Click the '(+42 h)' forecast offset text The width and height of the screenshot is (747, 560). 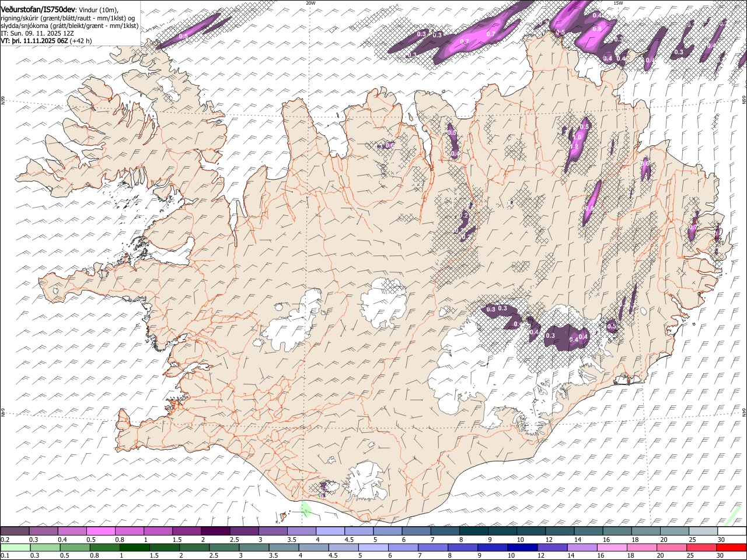tap(81, 41)
